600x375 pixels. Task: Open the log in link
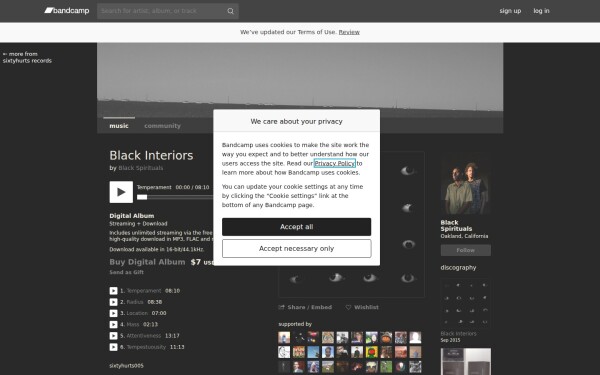point(541,11)
